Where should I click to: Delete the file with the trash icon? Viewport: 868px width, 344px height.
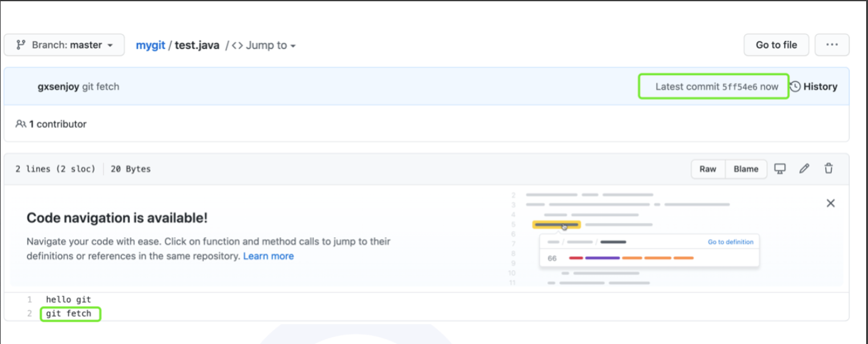pyautogui.click(x=828, y=168)
